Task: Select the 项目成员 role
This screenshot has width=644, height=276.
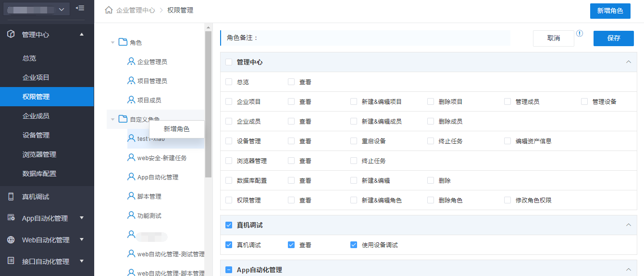Action: coord(149,100)
